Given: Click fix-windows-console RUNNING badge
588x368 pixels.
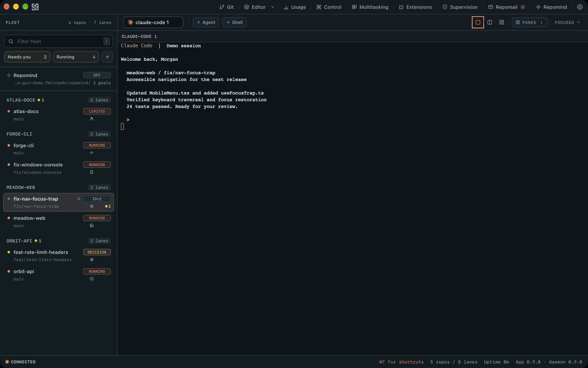Looking at the screenshot, I should [97, 165].
